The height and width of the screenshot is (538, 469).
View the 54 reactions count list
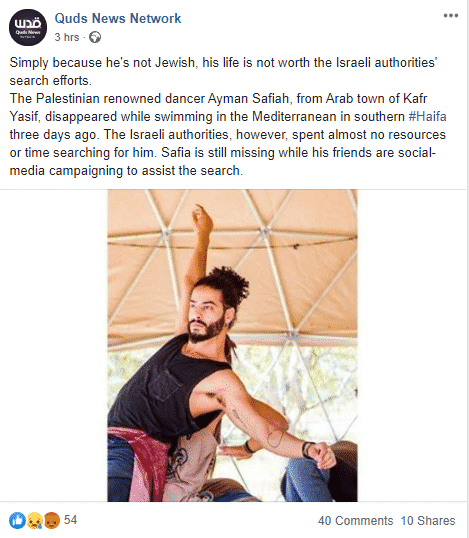pos(71,520)
